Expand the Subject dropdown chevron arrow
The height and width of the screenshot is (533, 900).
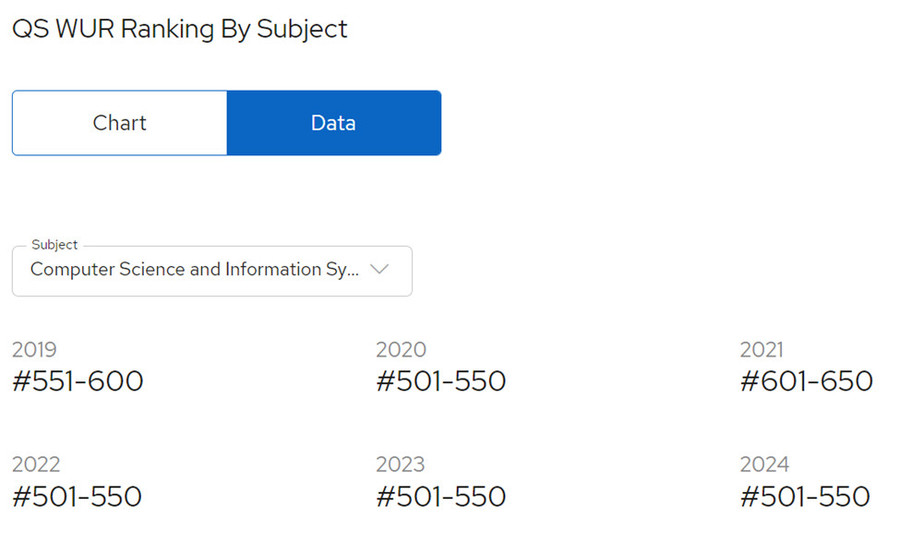point(379,269)
